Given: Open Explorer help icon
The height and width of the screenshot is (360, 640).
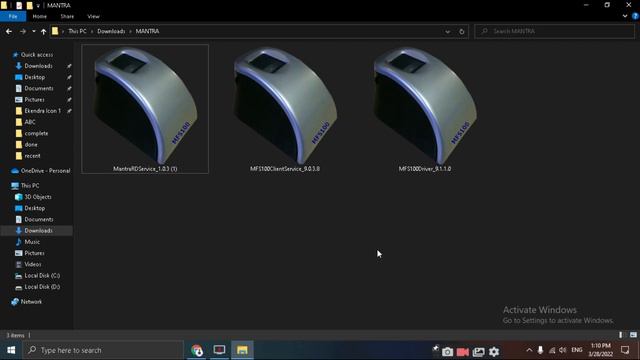Looking at the screenshot, I should pyautogui.click(x=635, y=16).
